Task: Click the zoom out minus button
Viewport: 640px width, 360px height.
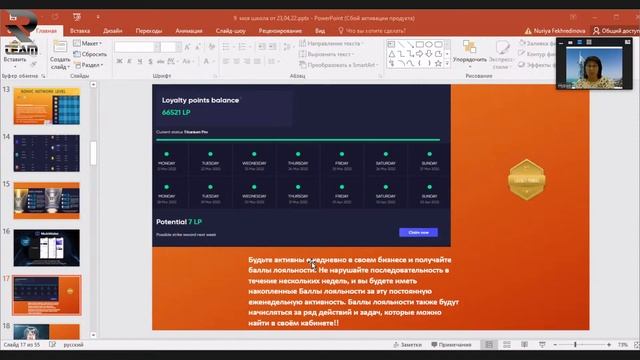Action: pyautogui.click(x=555, y=345)
